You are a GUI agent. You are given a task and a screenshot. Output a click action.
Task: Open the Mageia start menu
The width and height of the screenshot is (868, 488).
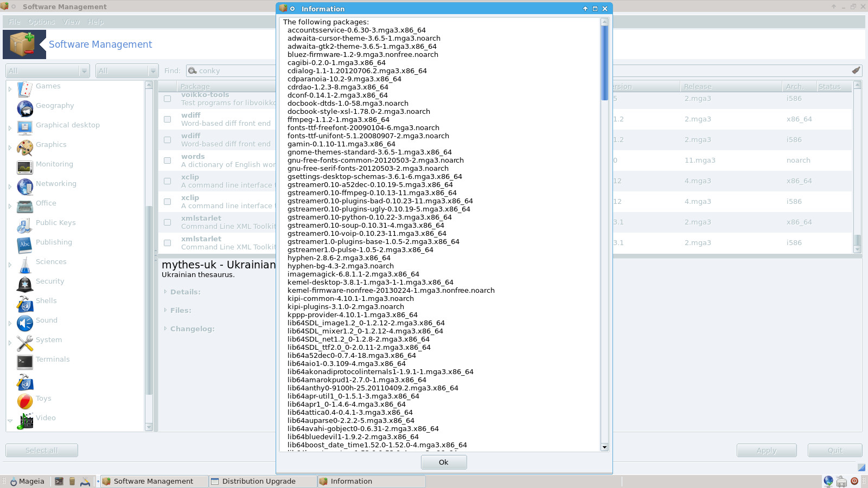click(x=27, y=481)
